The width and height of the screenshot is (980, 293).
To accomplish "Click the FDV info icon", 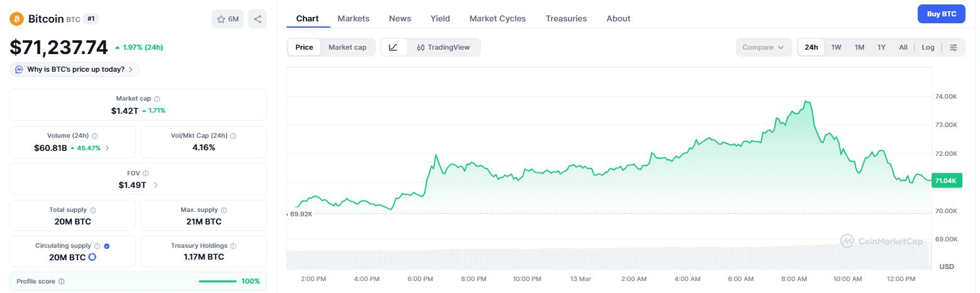I will click(146, 173).
